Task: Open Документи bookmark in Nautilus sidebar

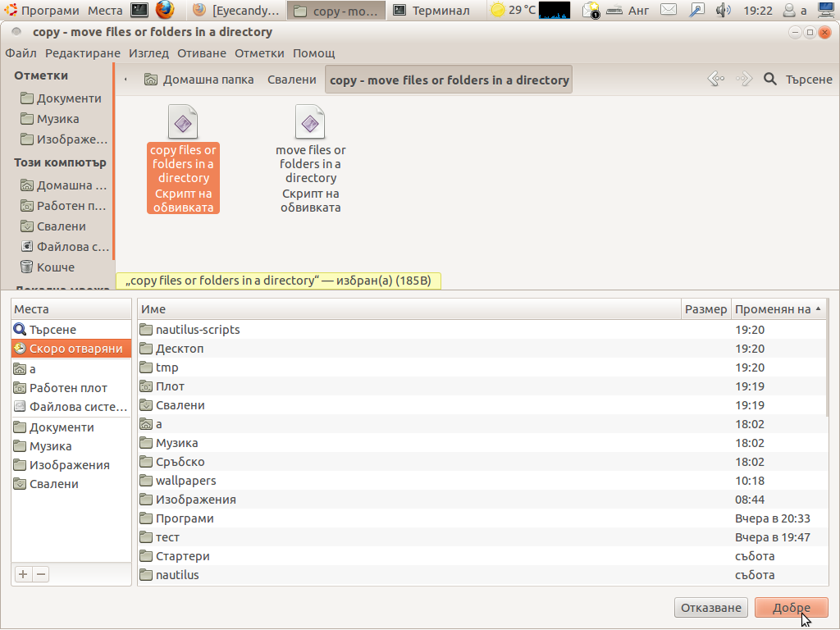Action: 61,98
